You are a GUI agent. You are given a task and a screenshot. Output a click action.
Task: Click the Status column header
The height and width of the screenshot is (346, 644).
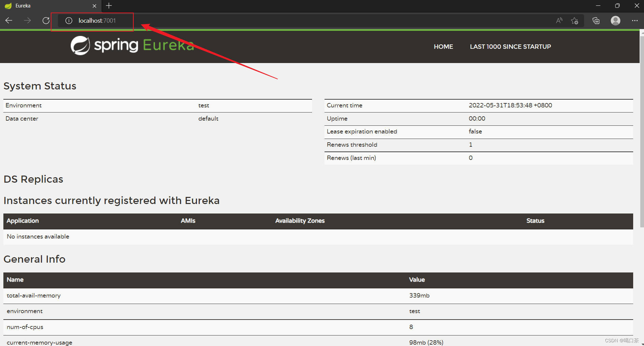[x=535, y=221]
